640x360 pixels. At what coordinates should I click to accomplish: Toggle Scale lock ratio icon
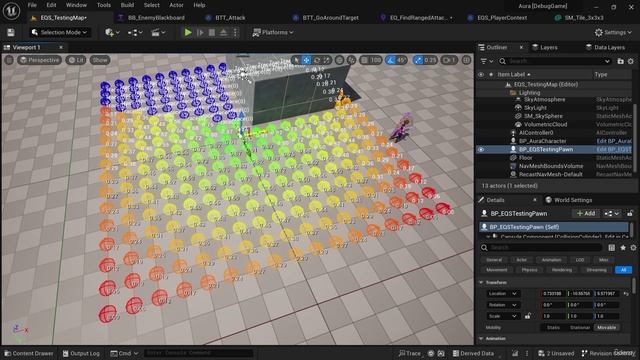tap(527, 316)
